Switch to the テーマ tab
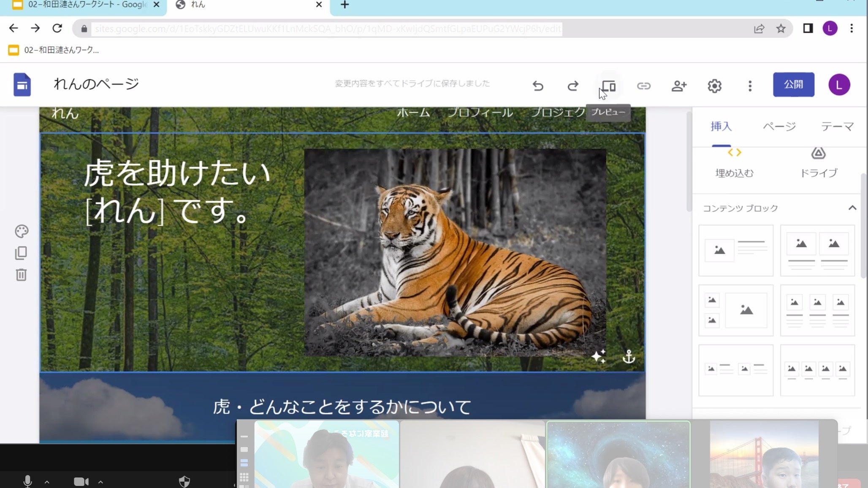 pyautogui.click(x=837, y=126)
